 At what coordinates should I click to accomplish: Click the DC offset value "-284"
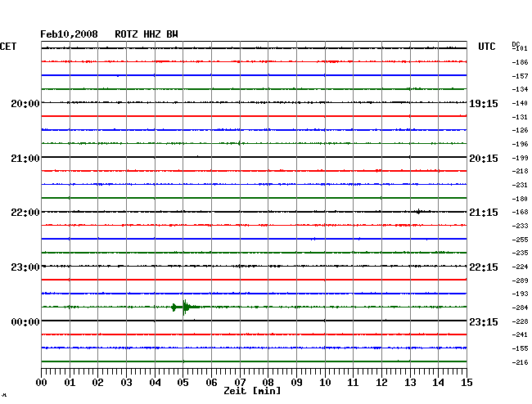(520, 307)
